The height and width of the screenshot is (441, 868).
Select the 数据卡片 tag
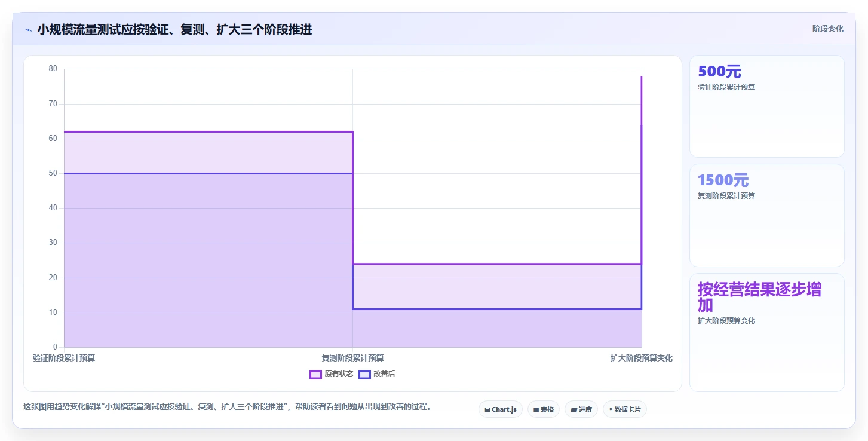tap(625, 409)
